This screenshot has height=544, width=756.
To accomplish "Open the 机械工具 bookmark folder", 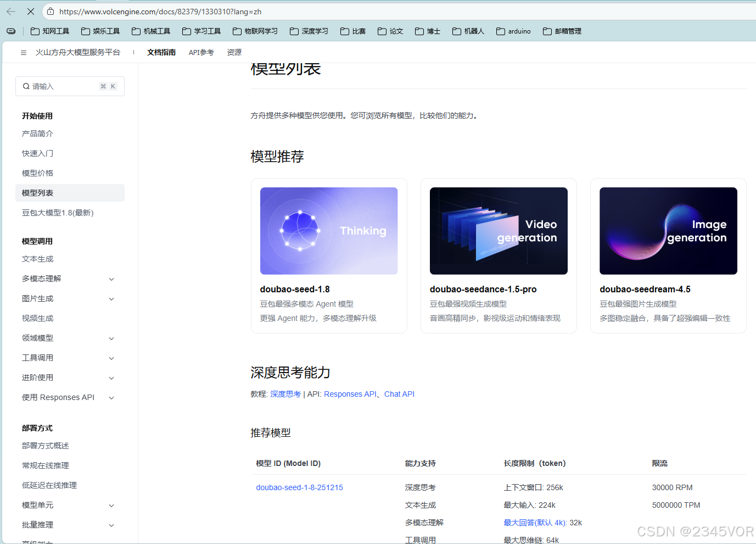I will pos(151,31).
